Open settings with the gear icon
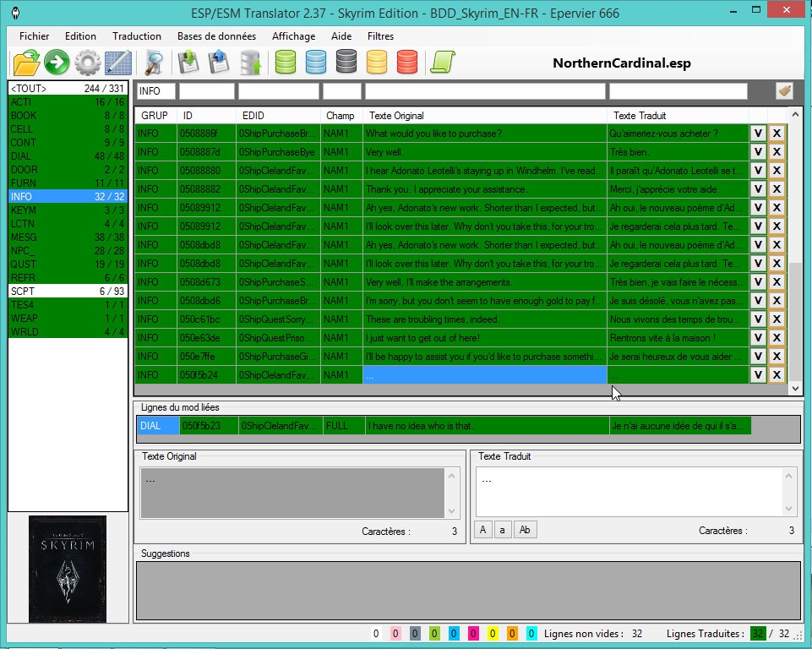Viewport: 812px width, 649px height. [x=88, y=63]
